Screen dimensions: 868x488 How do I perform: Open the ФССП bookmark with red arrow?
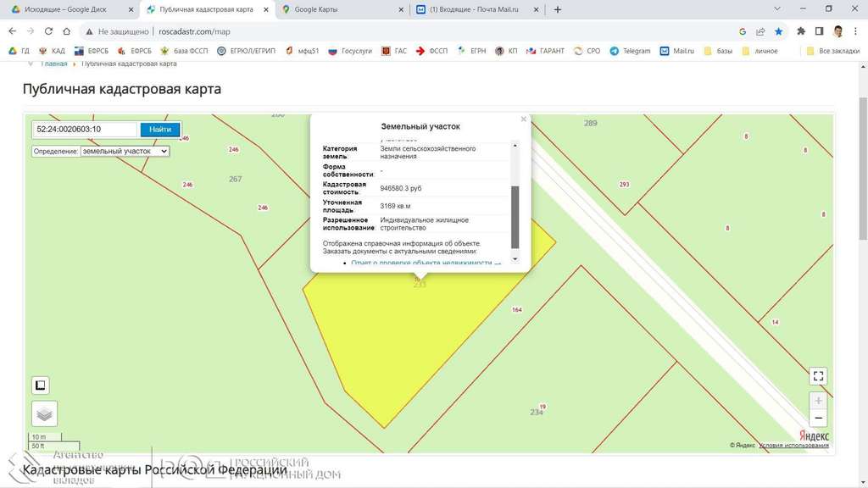tap(431, 51)
